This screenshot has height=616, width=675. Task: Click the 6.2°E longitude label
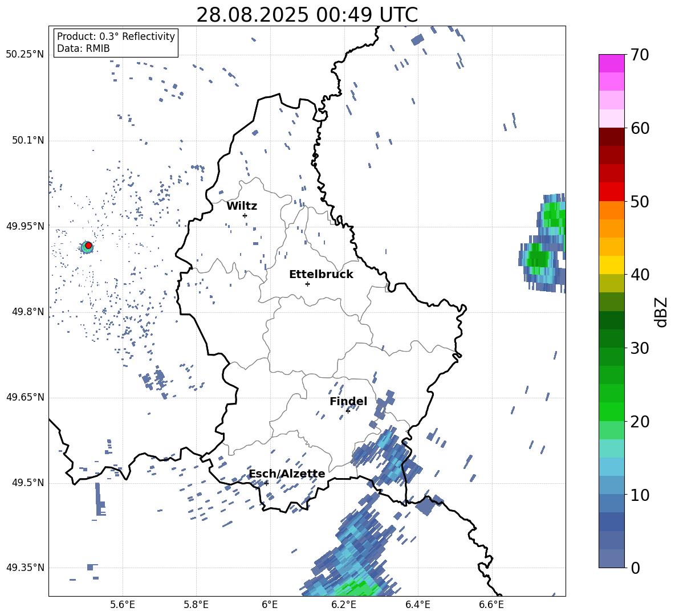click(x=344, y=605)
